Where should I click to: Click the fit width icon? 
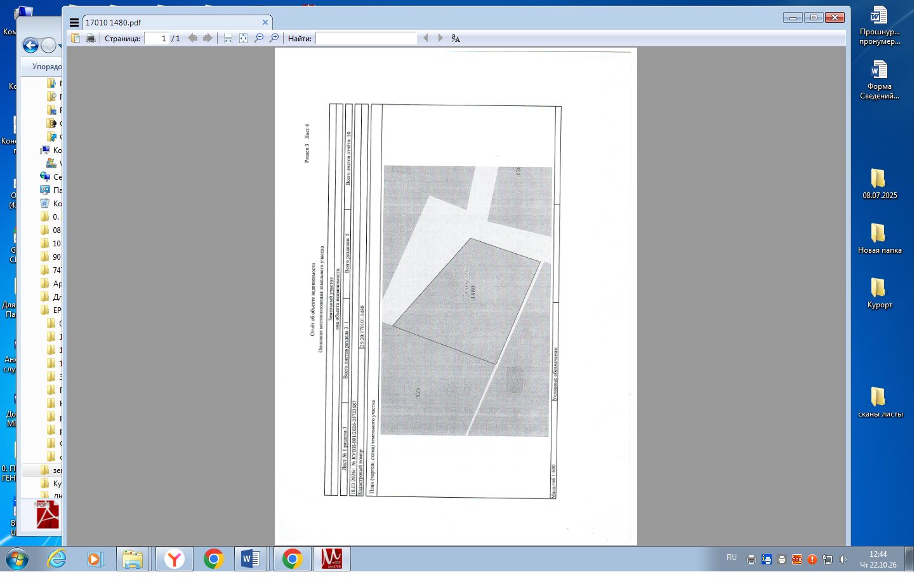point(228,39)
